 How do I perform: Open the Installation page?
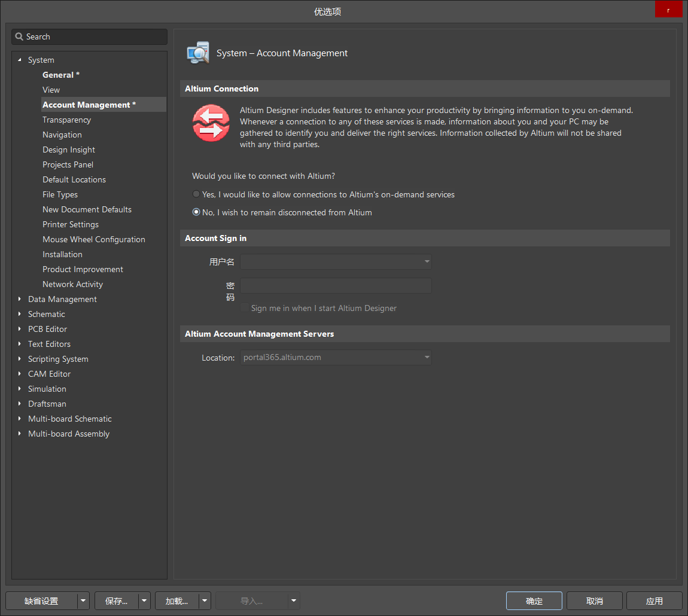pyautogui.click(x=62, y=254)
